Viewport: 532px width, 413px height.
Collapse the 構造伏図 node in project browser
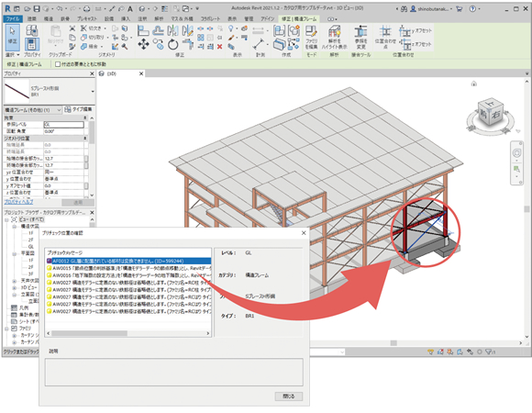tap(15, 227)
